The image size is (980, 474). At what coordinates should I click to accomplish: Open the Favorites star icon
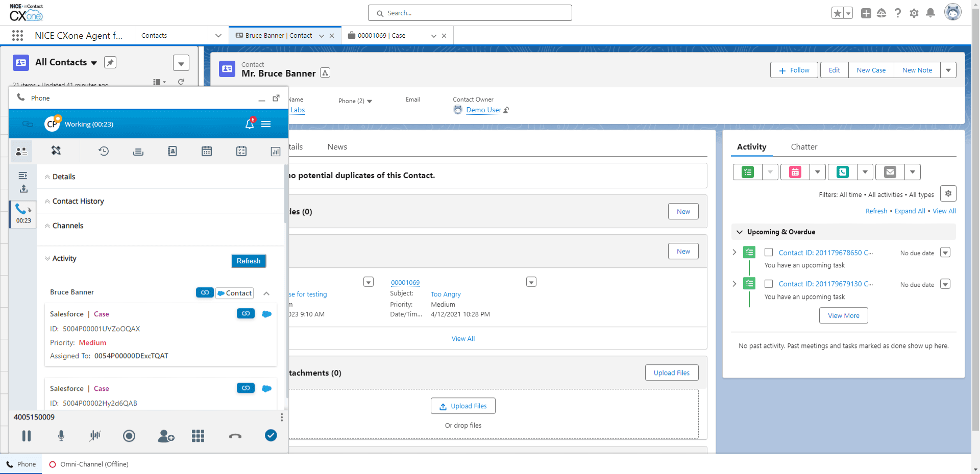837,13
